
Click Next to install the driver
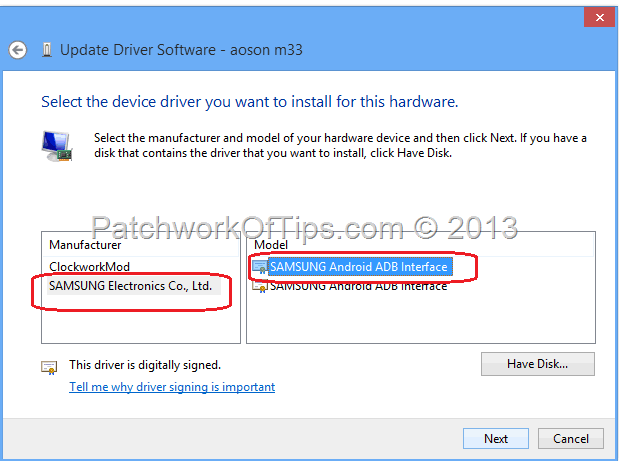tap(496, 439)
